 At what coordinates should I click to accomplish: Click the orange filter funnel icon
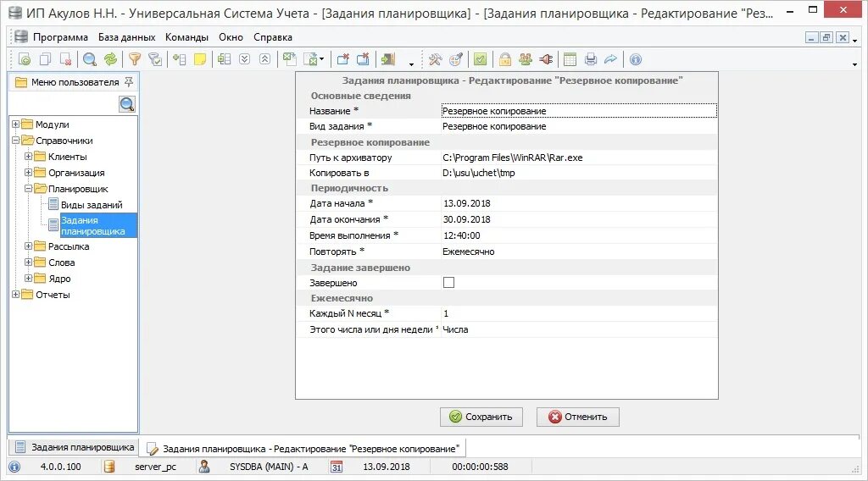click(135, 59)
